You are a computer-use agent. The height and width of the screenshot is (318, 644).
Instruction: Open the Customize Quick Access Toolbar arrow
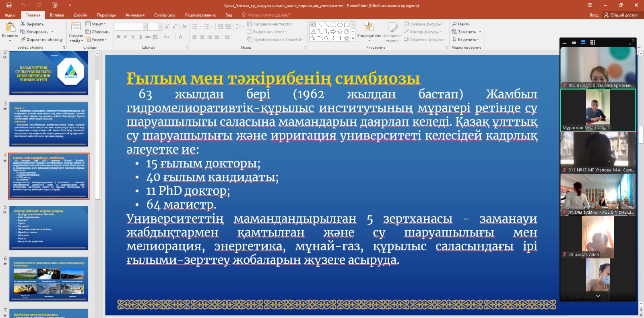click(x=70, y=5)
